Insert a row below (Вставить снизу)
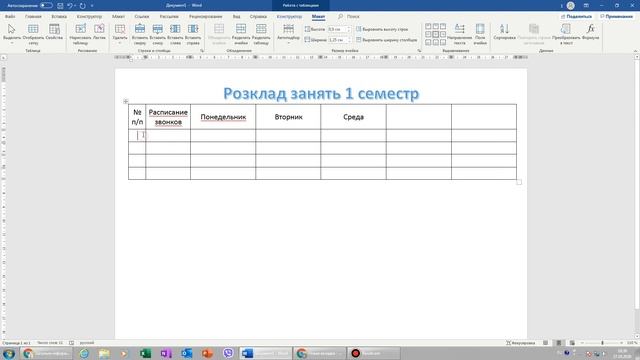 (x=158, y=34)
